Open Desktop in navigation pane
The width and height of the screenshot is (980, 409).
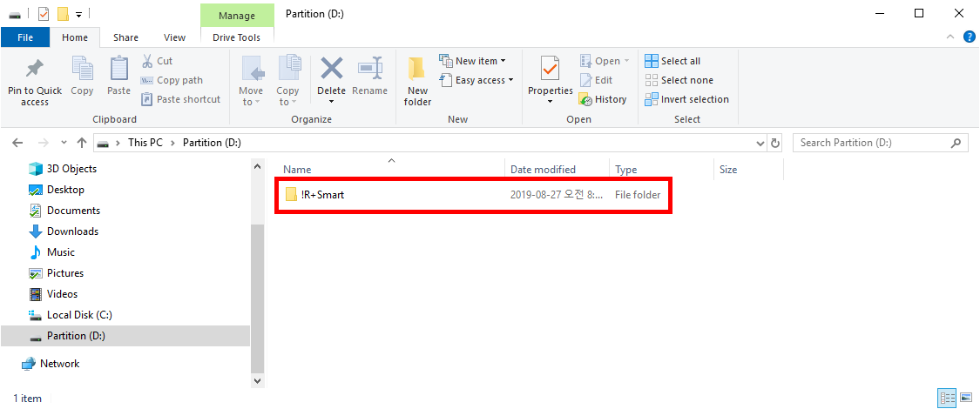(57, 189)
